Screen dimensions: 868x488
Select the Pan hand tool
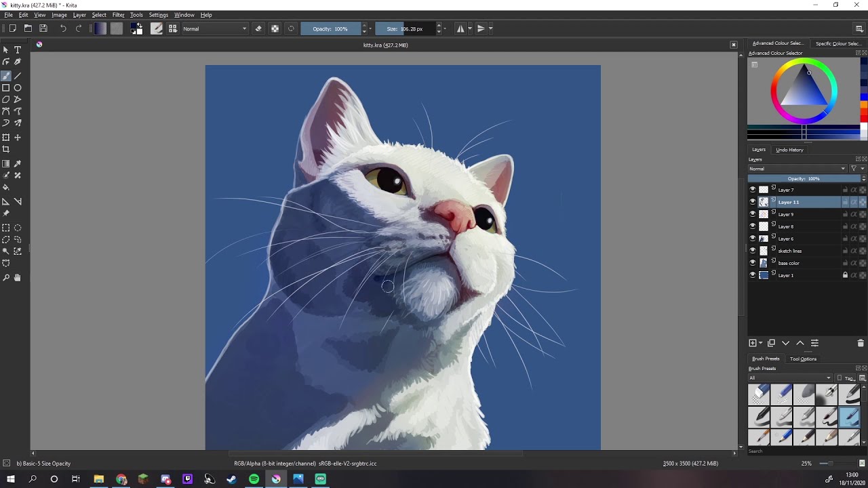(18, 277)
